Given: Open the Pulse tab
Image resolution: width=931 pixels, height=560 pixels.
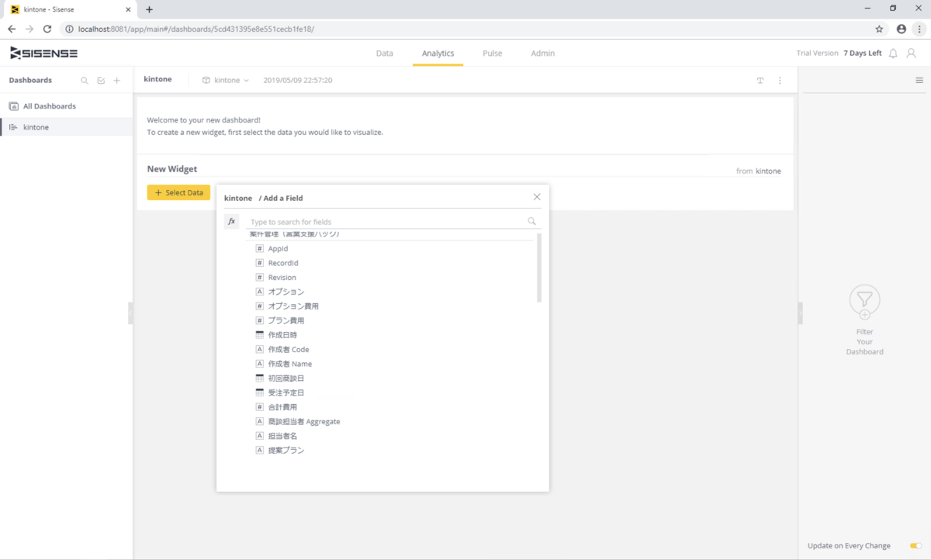Looking at the screenshot, I should (492, 54).
